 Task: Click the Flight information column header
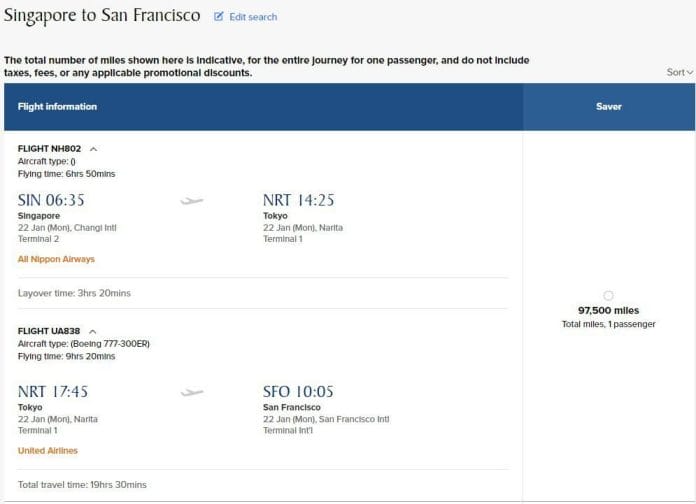pyautogui.click(x=57, y=107)
